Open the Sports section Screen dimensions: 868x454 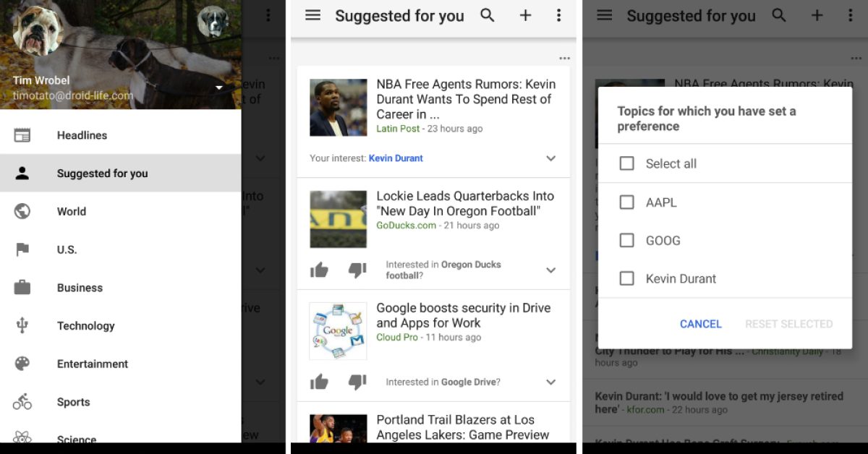pyautogui.click(x=120, y=401)
